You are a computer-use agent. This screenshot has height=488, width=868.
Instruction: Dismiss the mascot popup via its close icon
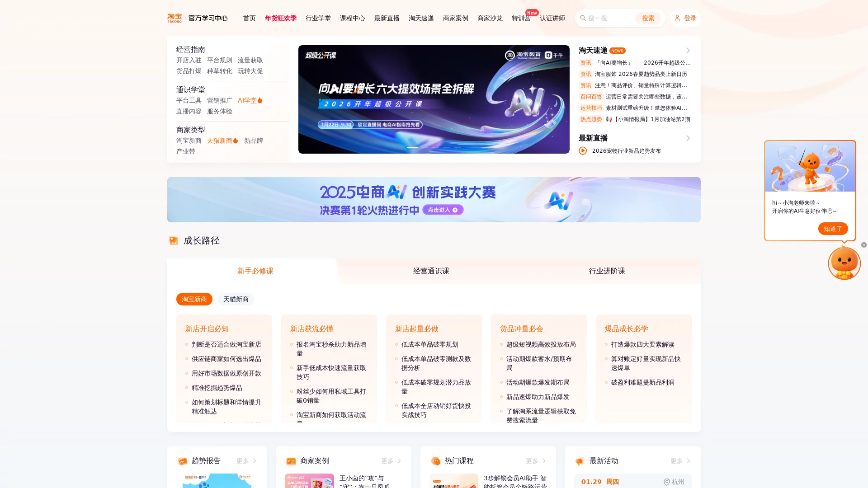[863, 244]
